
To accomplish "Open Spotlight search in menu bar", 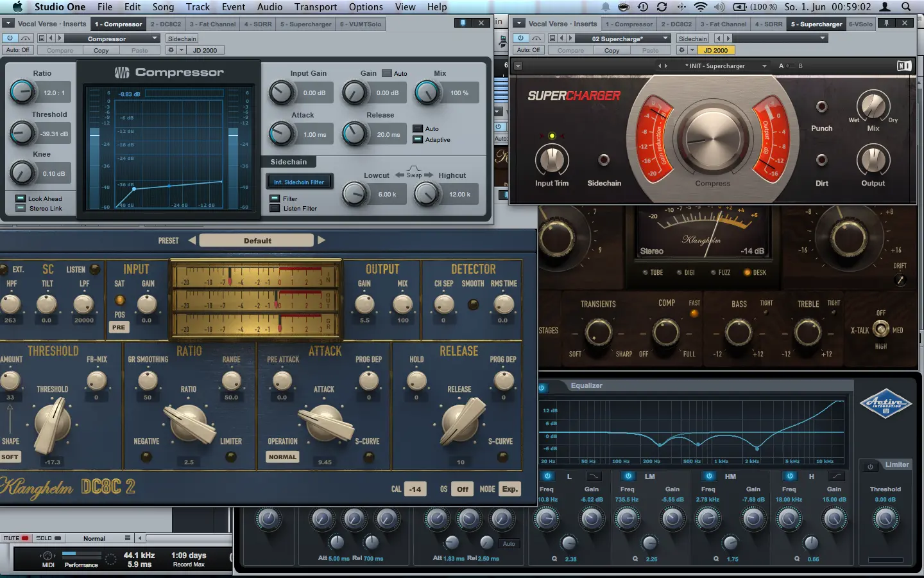I will (x=906, y=6).
